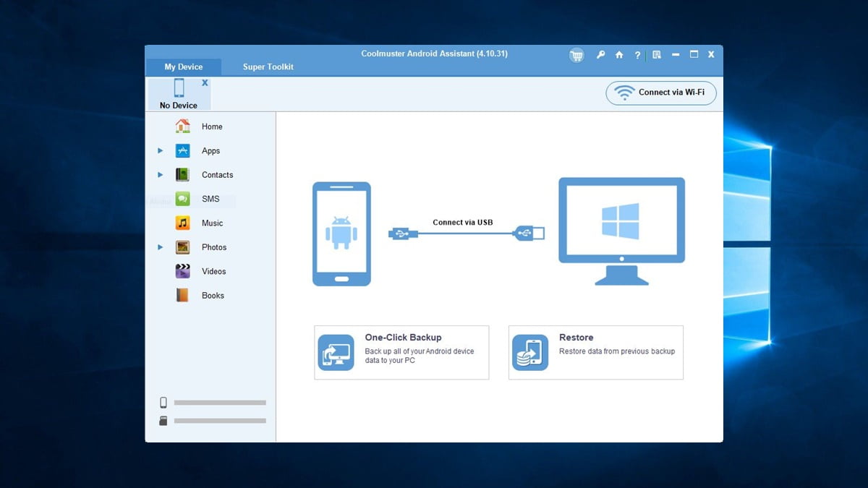Expand the Apps tree node arrow

pos(161,151)
